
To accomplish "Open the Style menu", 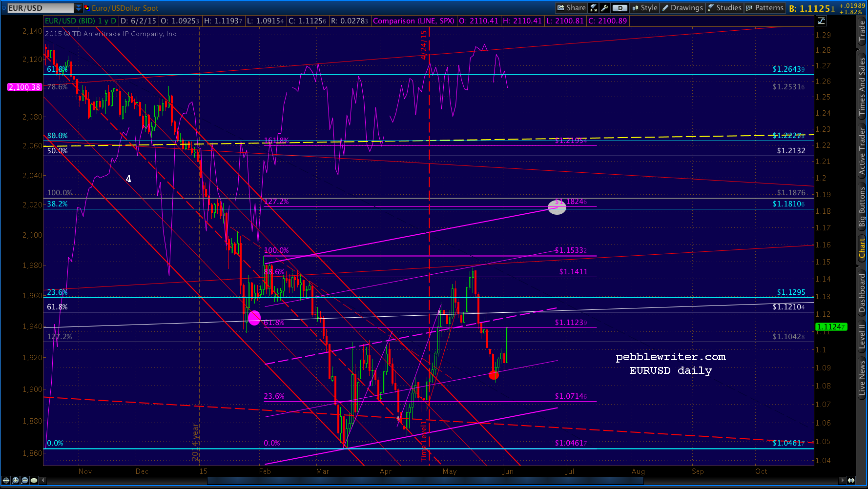I will [645, 8].
